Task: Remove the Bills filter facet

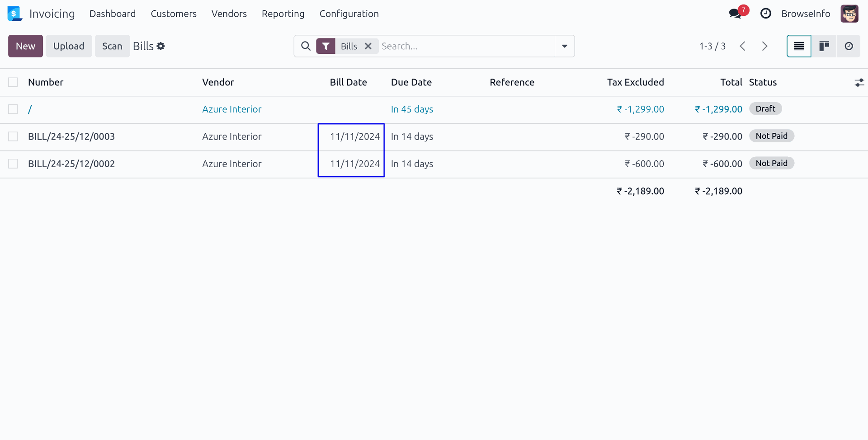Action: 368,46
